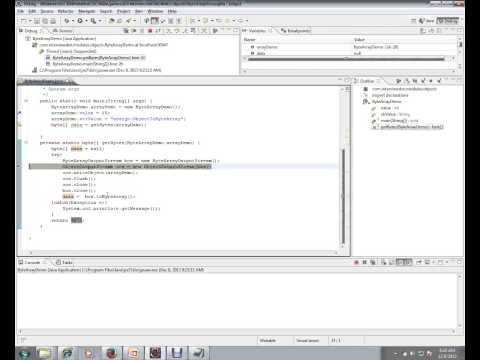Click the Debug perspective button

click(x=448, y=21)
